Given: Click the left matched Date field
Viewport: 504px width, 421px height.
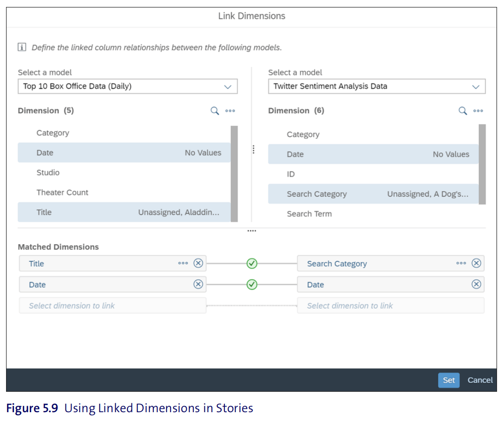Looking at the screenshot, I should click(x=112, y=284).
